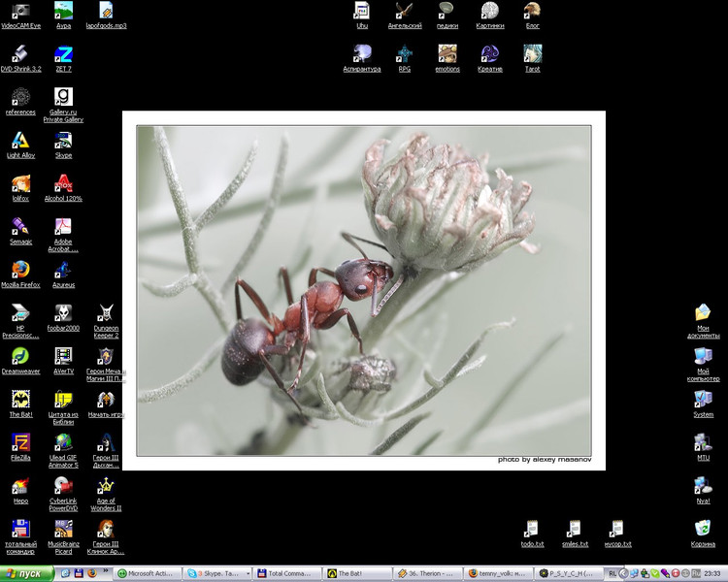Switch to P_S_Y_C_H taskbar button

[x=568, y=573]
